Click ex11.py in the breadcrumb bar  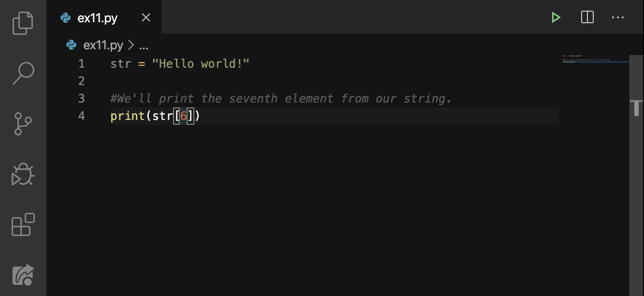(103, 45)
